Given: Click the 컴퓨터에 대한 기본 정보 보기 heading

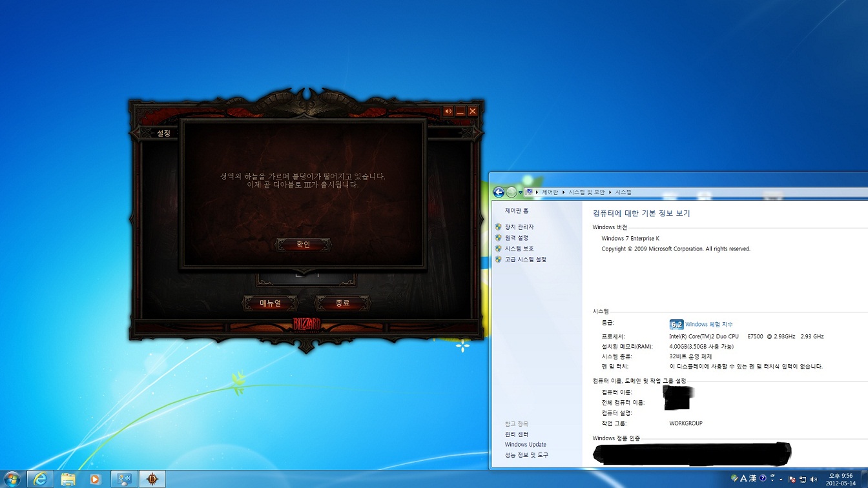Looking at the screenshot, I should pos(641,213).
